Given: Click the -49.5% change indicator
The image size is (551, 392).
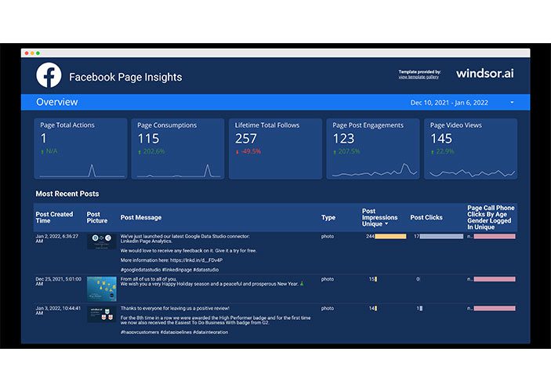Looking at the screenshot, I should 248,151.
